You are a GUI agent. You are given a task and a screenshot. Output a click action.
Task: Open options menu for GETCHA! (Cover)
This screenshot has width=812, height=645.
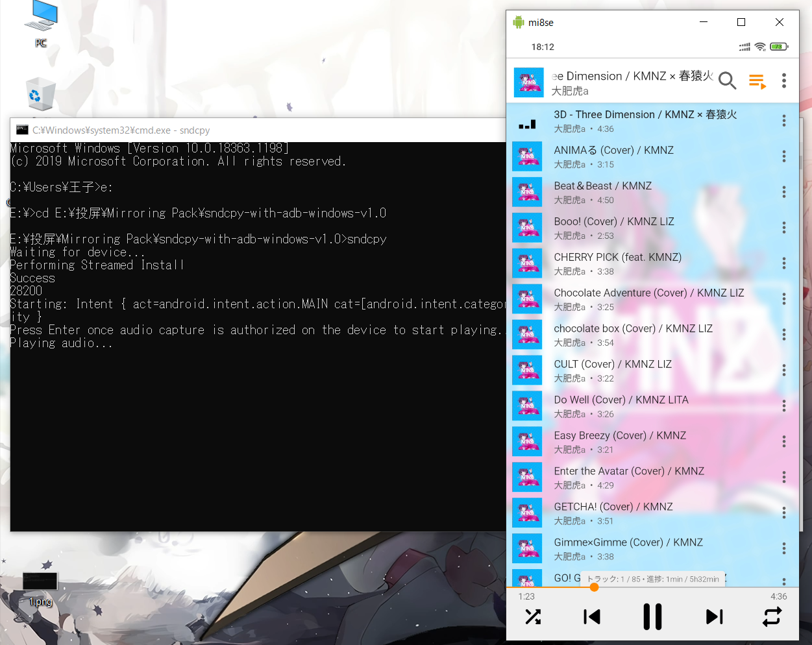click(783, 513)
